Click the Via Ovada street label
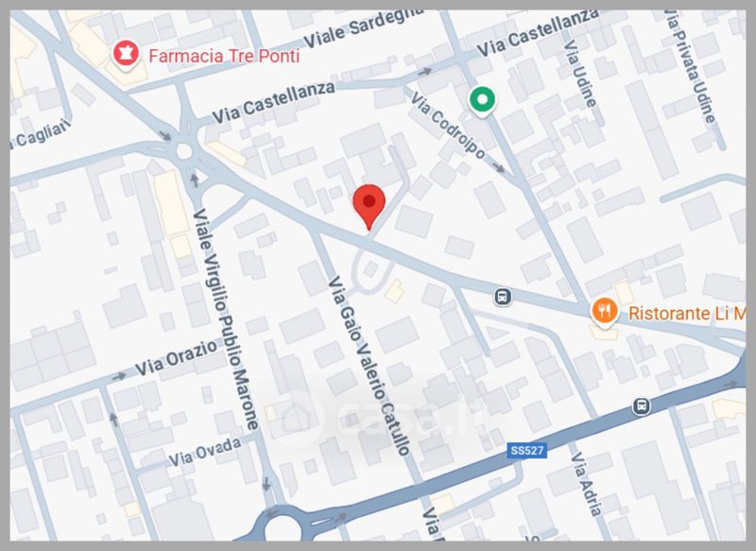 click(x=205, y=452)
